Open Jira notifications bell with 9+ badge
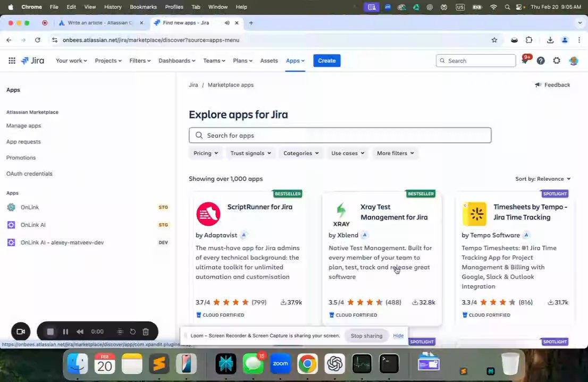 point(525,60)
